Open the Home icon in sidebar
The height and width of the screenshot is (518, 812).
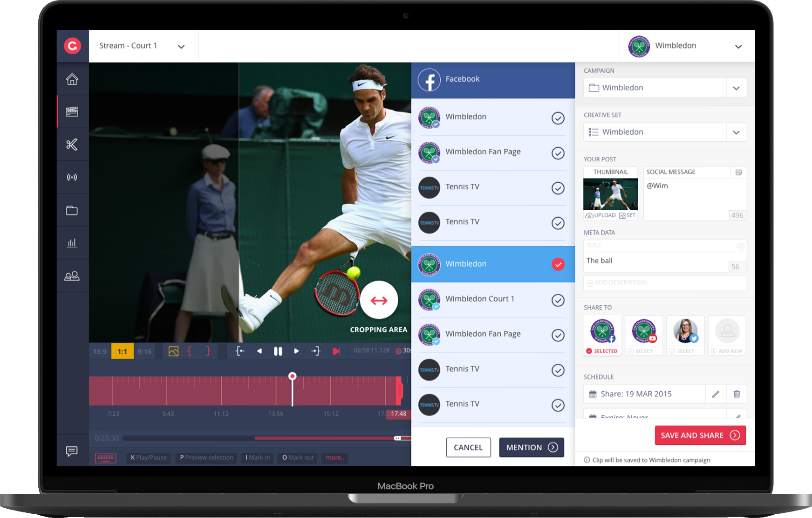(72, 79)
